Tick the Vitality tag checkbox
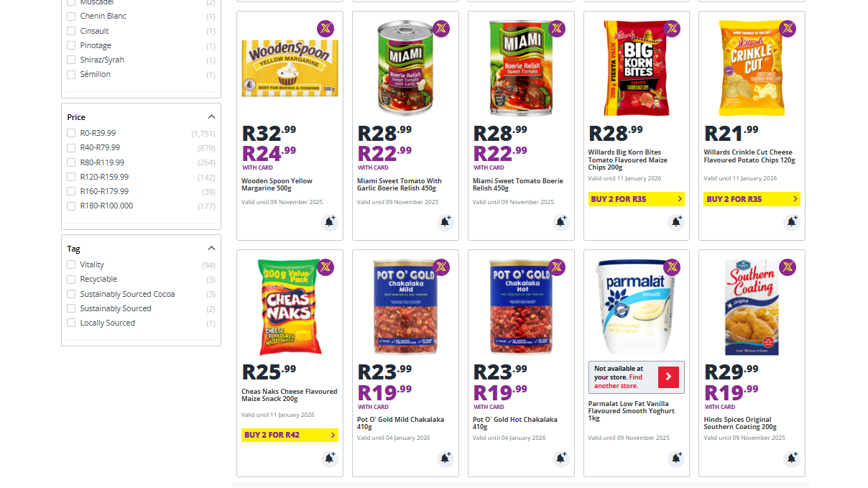 tap(71, 264)
